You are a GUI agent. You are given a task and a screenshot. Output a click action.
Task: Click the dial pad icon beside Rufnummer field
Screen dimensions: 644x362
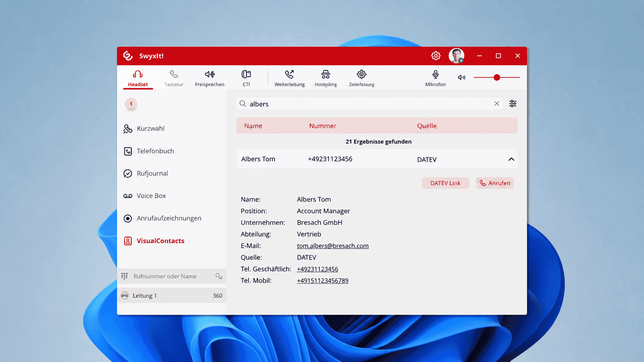124,276
